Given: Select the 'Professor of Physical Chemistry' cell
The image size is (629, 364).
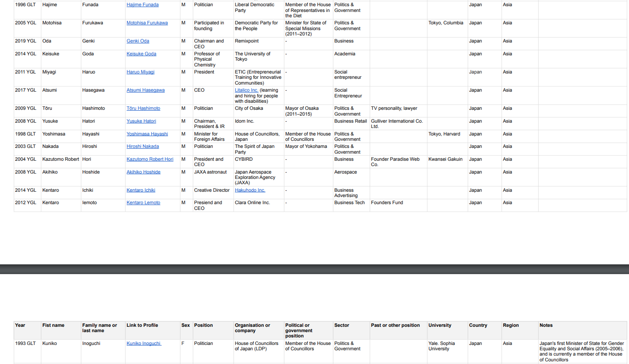Looking at the screenshot, I should [x=213, y=59].
